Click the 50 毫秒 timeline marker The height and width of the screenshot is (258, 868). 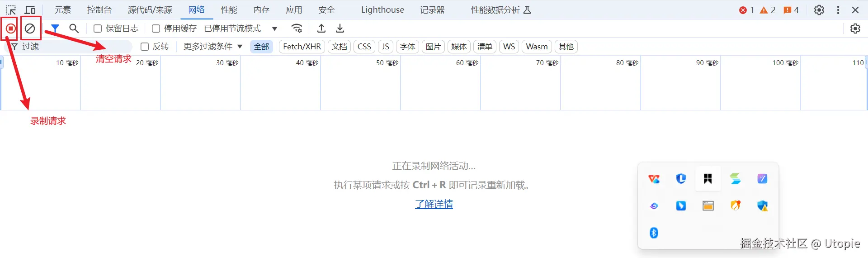(387, 63)
